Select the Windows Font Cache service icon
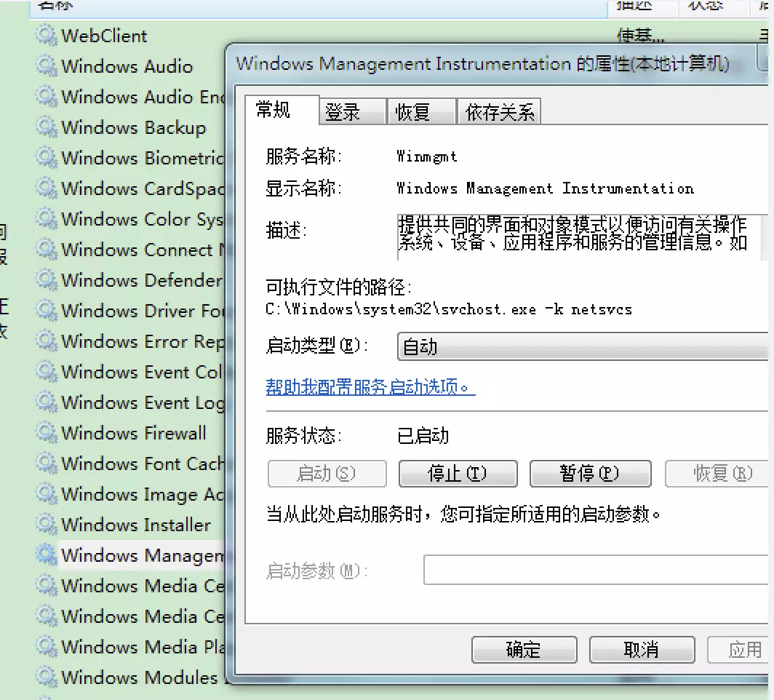Viewport: 774px width, 700px height. tap(47, 464)
